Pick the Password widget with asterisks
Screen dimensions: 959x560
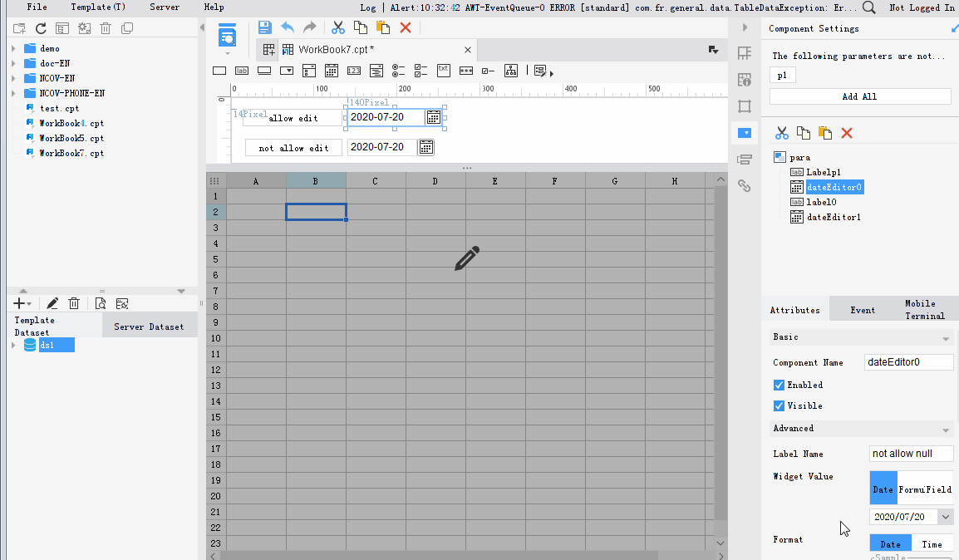[x=466, y=71]
